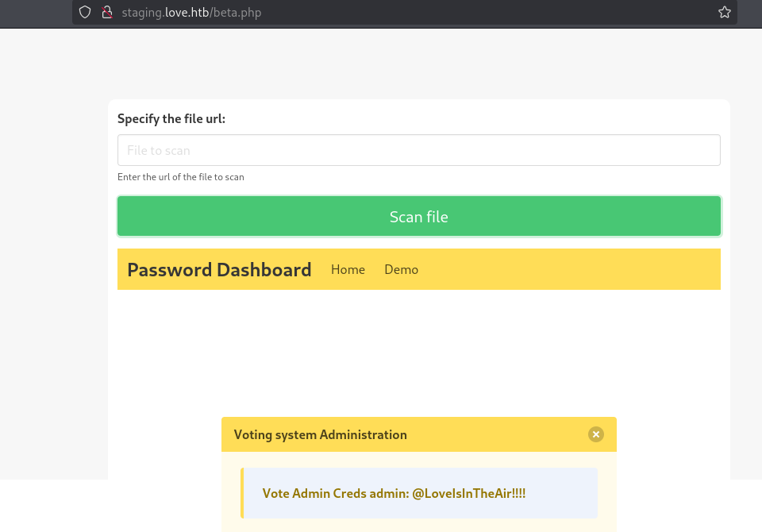
Task: Click the 'Specify the file url:' label
Action: tap(171, 118)
